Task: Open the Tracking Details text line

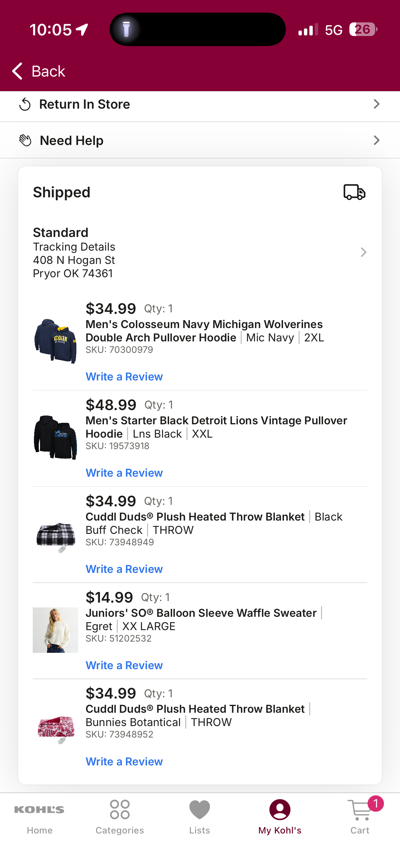Action: [74, 247]
